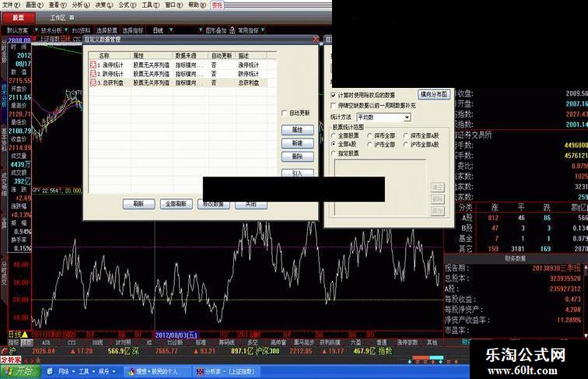Click the red icon beside 1.涨停统计 row

point(93,65)
